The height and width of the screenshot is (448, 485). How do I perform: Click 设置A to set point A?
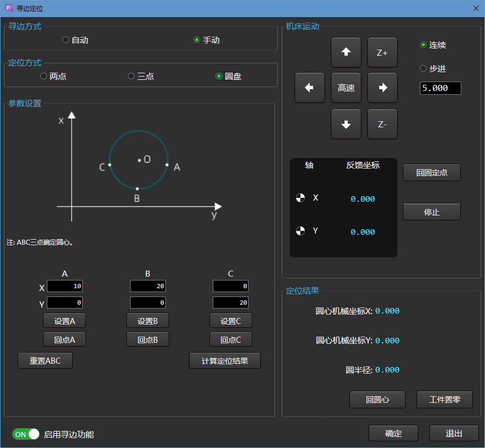[x=64, y=321]
